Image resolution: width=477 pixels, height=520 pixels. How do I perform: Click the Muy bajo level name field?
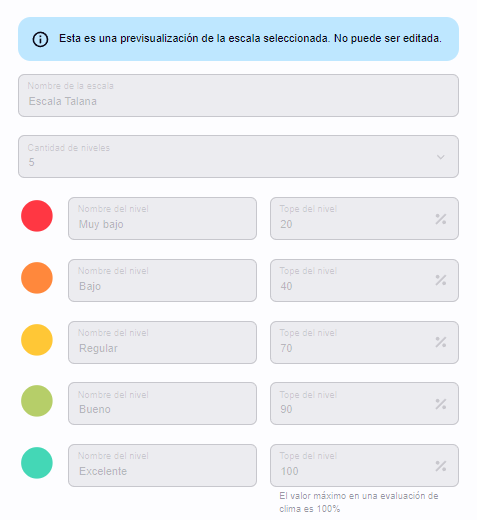click(162, 218)
